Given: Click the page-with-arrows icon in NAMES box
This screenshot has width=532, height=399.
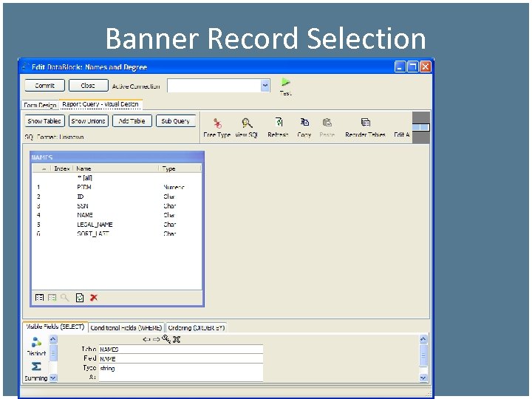Looking at the screenshot, I should (80, 298).
